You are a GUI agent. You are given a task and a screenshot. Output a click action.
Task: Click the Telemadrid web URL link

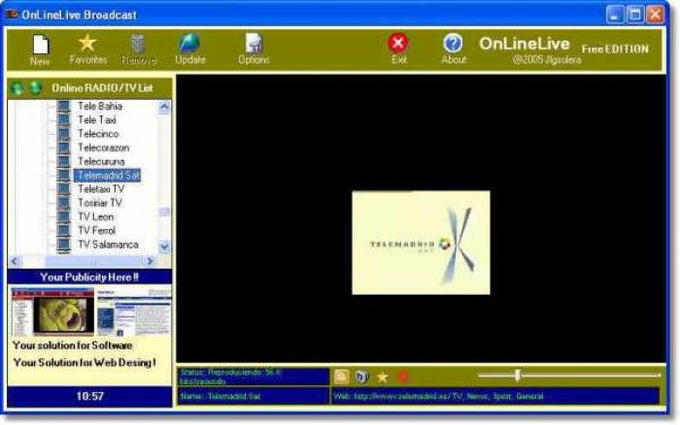[x=402, y=396]
